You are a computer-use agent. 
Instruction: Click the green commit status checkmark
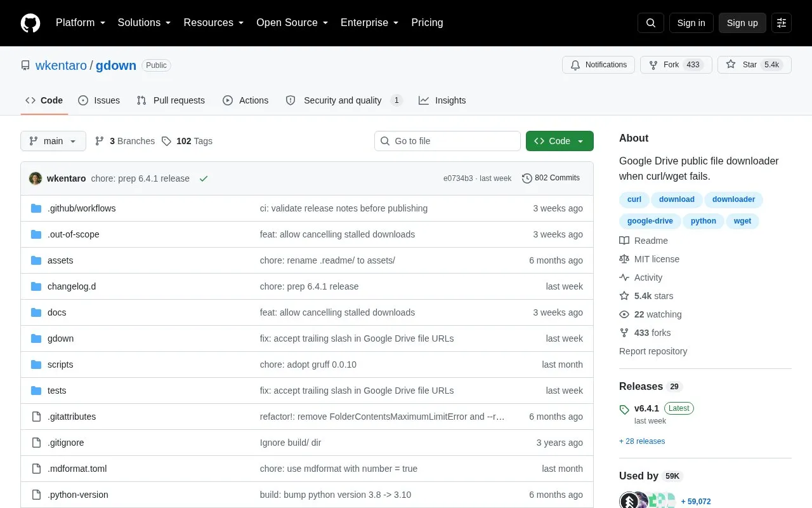[204, 178]
